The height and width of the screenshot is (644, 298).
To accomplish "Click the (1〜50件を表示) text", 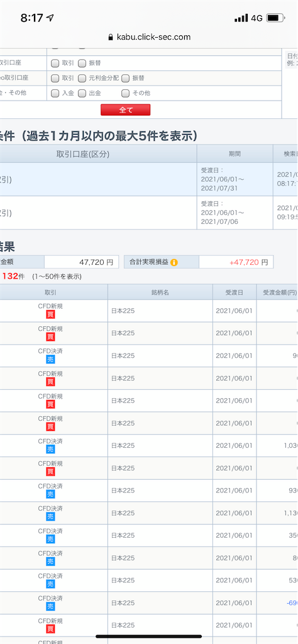I will [57, 277].
